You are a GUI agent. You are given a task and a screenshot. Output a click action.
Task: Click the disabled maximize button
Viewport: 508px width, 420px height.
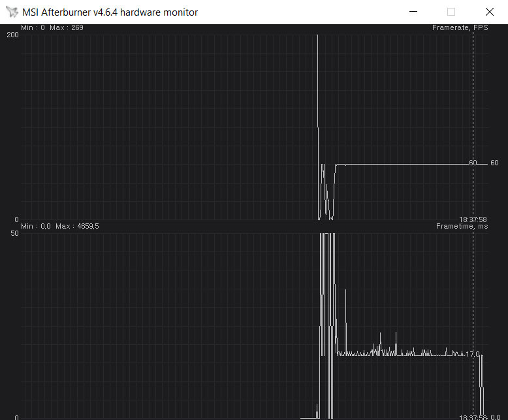(x=451, y=12)
